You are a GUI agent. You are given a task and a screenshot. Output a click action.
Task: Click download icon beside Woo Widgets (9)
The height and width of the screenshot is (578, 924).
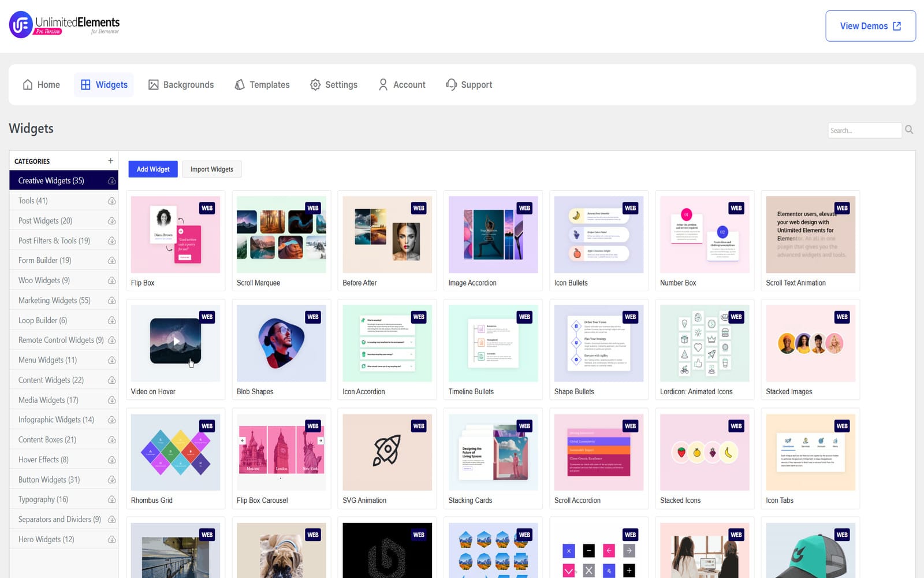pyautogui.click(x=111, y=280)
